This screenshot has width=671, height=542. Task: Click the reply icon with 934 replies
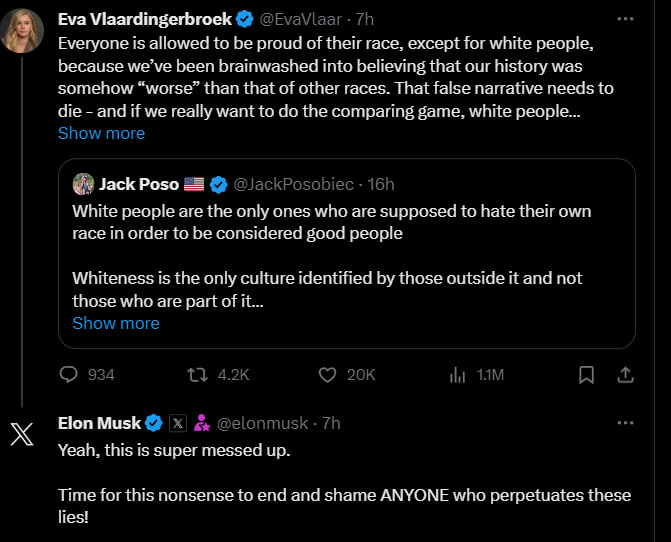coord(69,375)
